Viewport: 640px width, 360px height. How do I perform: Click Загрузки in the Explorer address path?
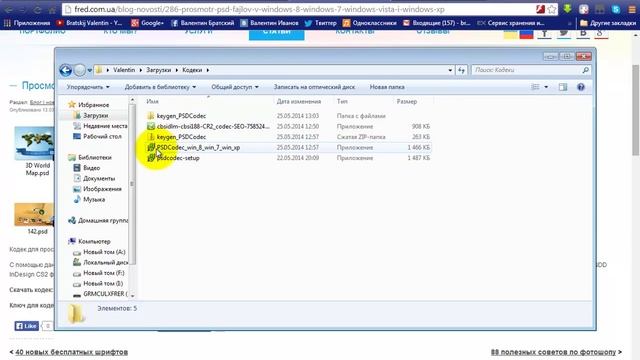click(158, 70)
